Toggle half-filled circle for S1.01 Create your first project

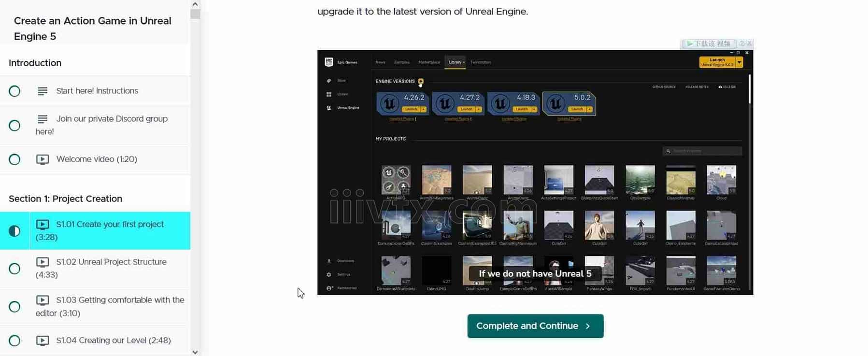tap(14, 231)
